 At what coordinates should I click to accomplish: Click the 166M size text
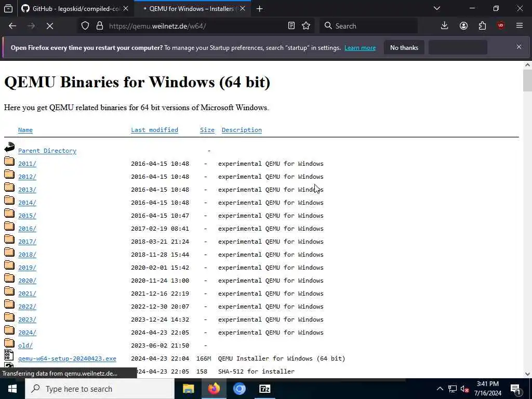point(204,358)
